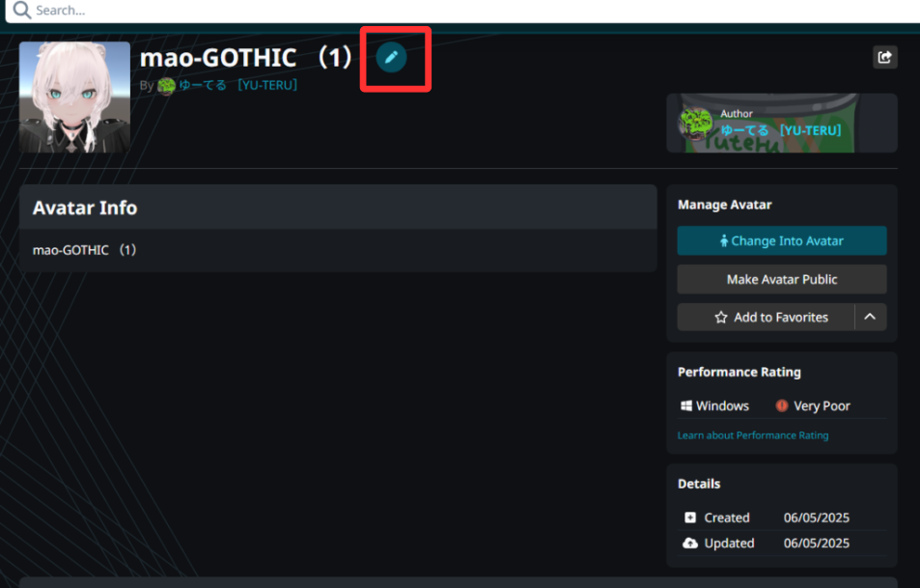The height and width of the screenshot is (588, 920).
Task: Expand the favorites chevron dropdown
Action: [870, 317]
